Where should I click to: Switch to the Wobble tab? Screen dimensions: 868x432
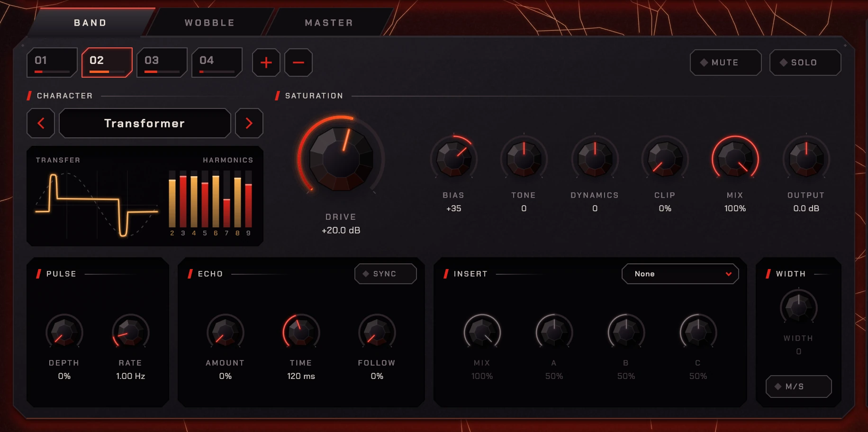pyautogui.click(x=210, y=23)
